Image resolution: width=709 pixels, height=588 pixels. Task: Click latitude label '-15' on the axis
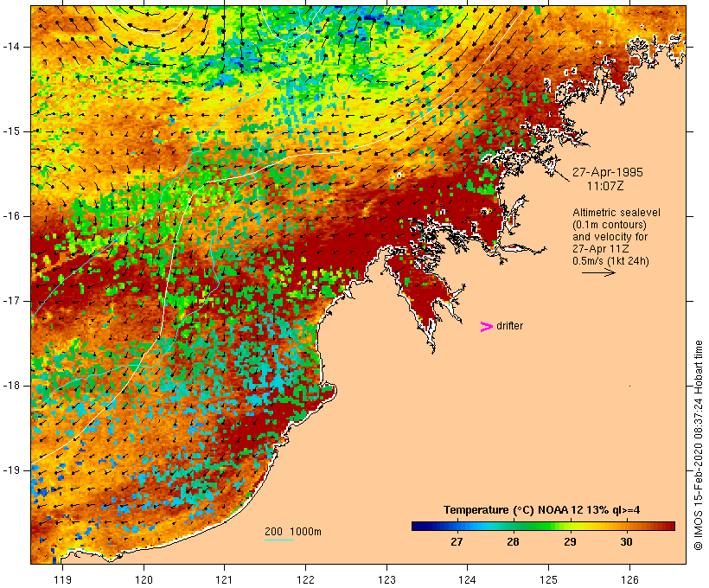point(11,131)
